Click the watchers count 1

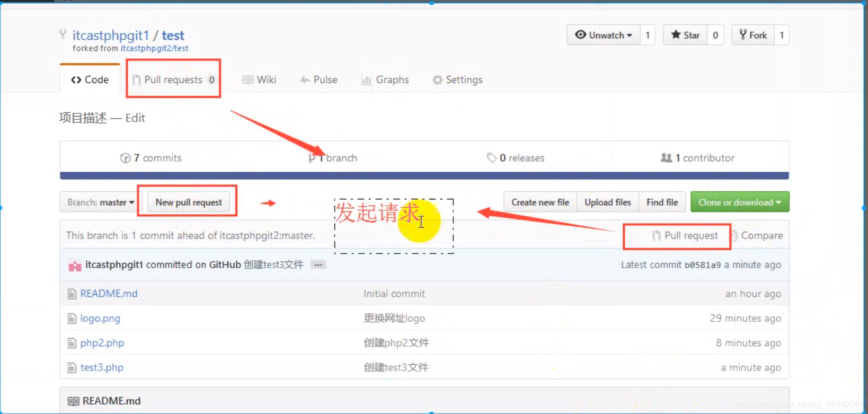coord(648,35)
